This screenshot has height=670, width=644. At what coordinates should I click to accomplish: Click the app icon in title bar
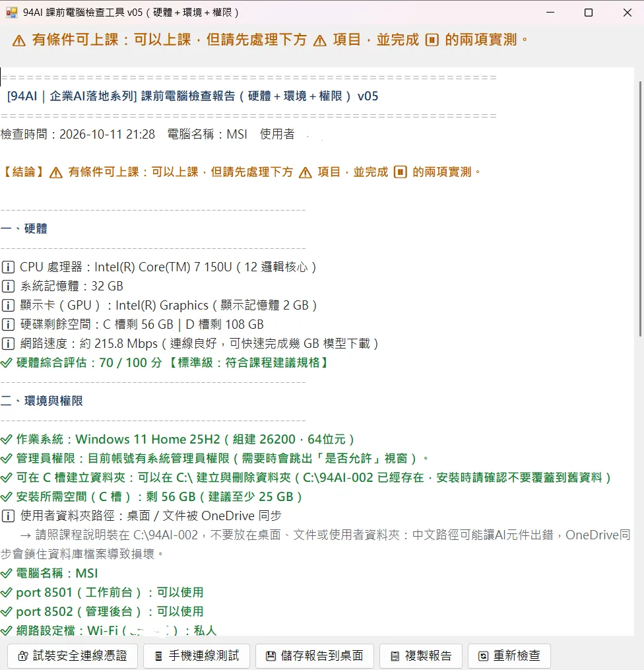[x=12, y=13]
